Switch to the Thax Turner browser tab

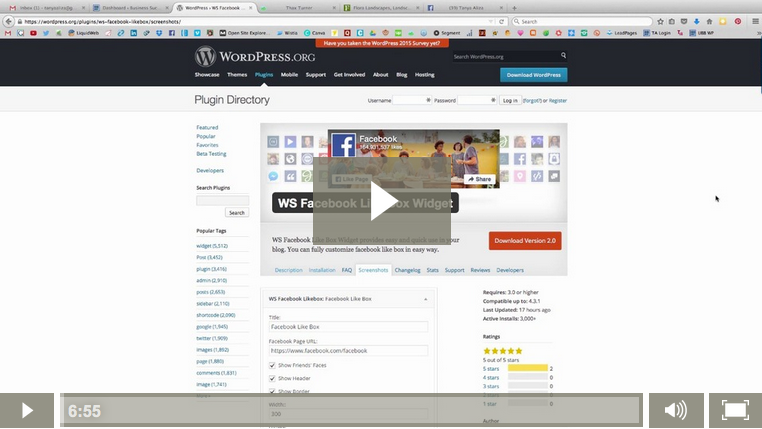click(299, 8)
